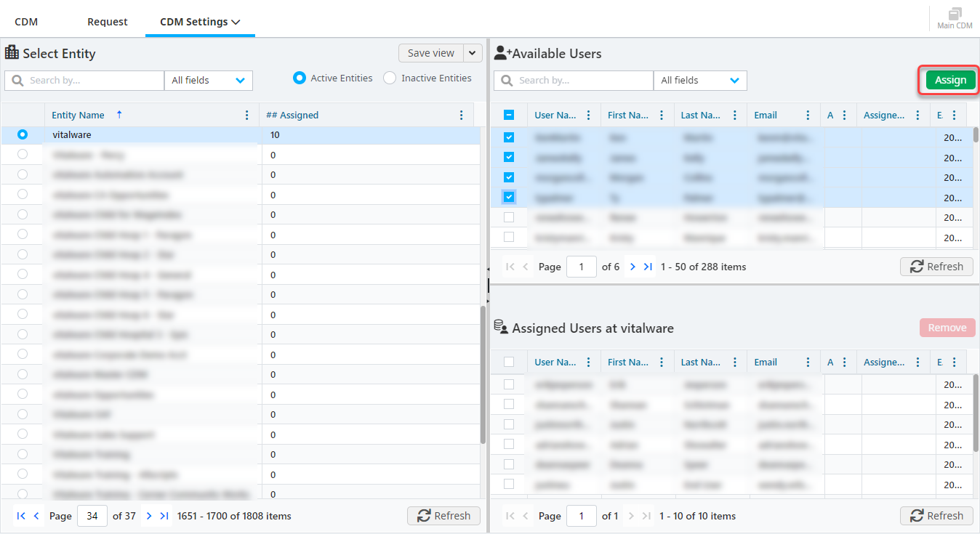Go to next page of Available Users
This screenshot has width=980, height=534.
point(632,267)
